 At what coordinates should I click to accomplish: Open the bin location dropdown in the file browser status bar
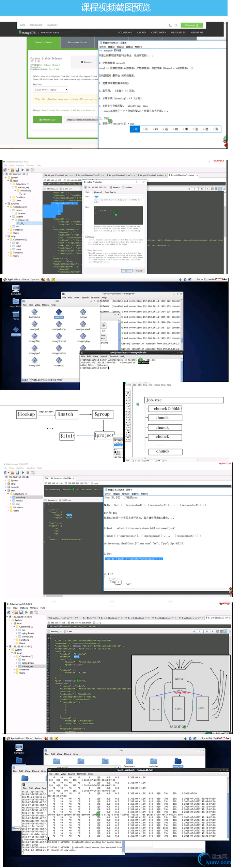pos(27,380)
